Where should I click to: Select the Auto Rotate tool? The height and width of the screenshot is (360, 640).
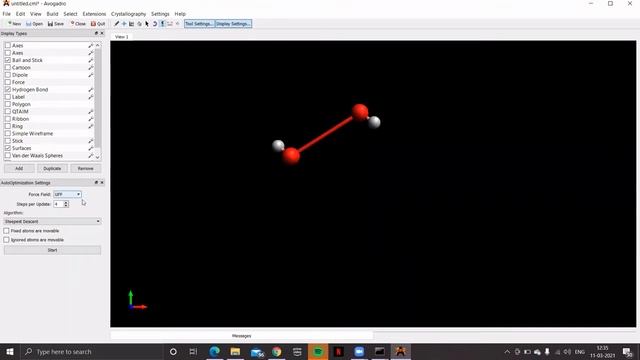155,24
